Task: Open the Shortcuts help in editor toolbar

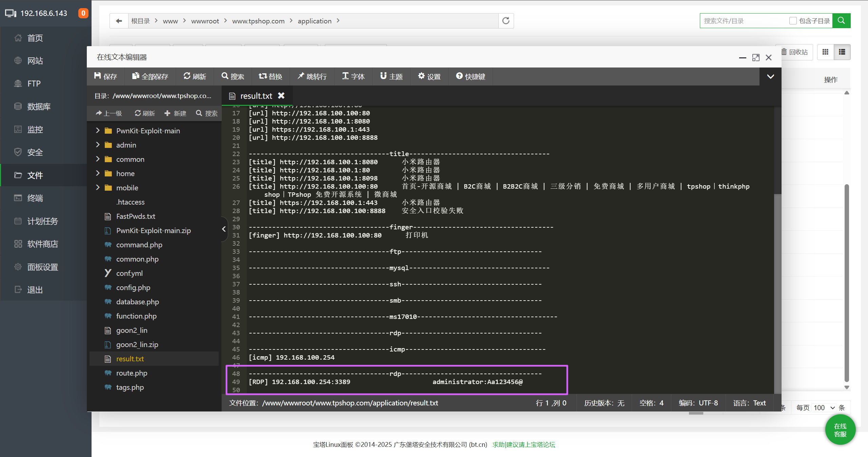Action: tap(470, 76)
